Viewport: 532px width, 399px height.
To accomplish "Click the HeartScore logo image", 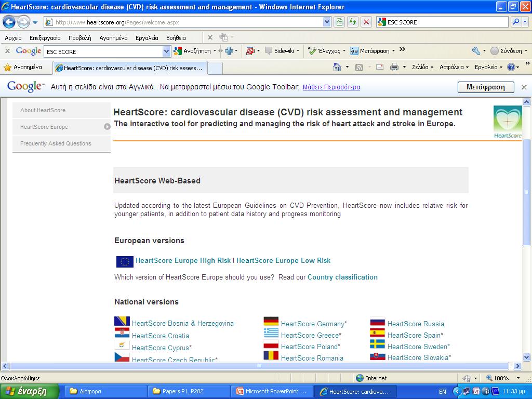I will pyautogui.click(x=508, y=122).
